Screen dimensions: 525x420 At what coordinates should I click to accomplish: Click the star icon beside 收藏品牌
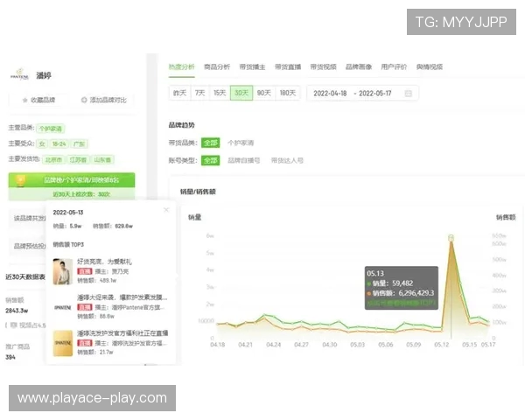[x=24, y=100]
